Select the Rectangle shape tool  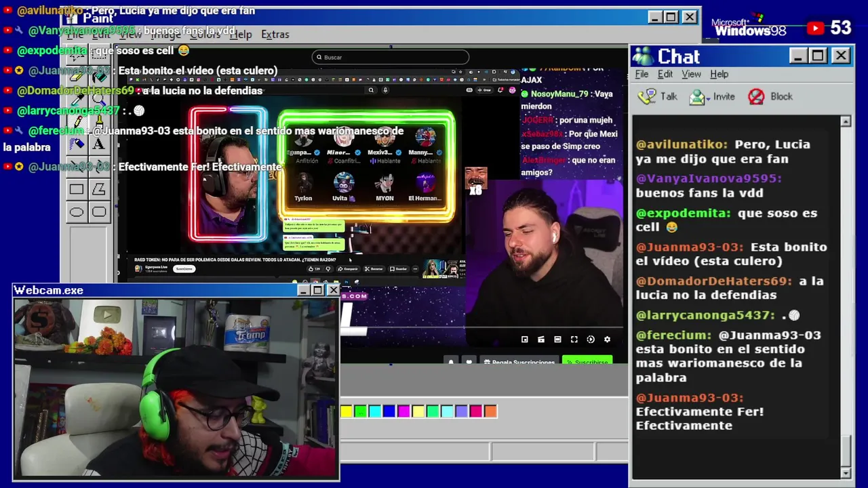tap(77, 189)
